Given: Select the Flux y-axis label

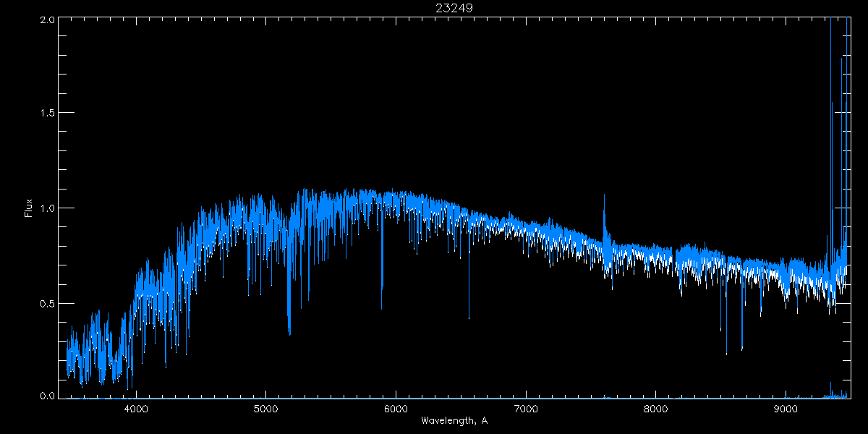Looking at the screenshot, I should pyautogui.click(x=29, y=208).
